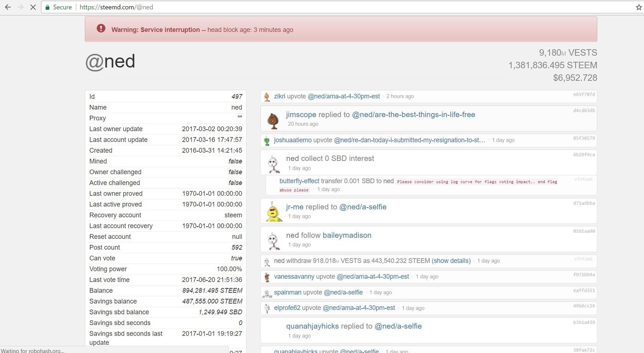The width and height of the screenshot is (644, 353).
Task: Open vanessavanny's profile link
Action: pos(294,276)
